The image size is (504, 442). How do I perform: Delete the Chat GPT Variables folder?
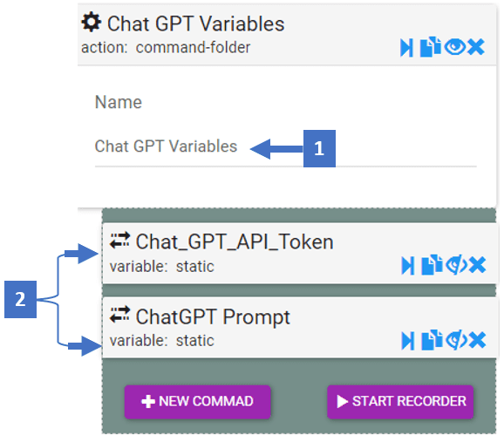click(476, 47)
